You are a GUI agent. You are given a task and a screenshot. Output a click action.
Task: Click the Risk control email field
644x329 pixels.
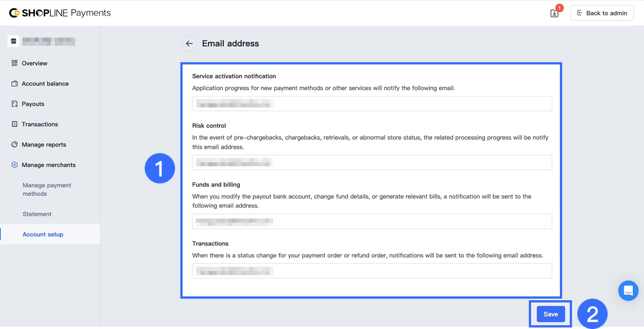(x=372, y=163)
